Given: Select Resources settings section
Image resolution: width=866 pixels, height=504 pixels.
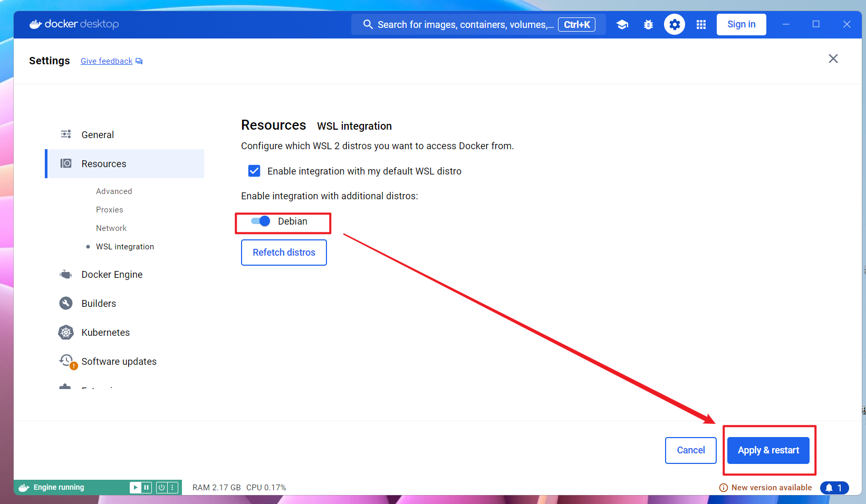Looking at the screenshot, I should point(125,163).
